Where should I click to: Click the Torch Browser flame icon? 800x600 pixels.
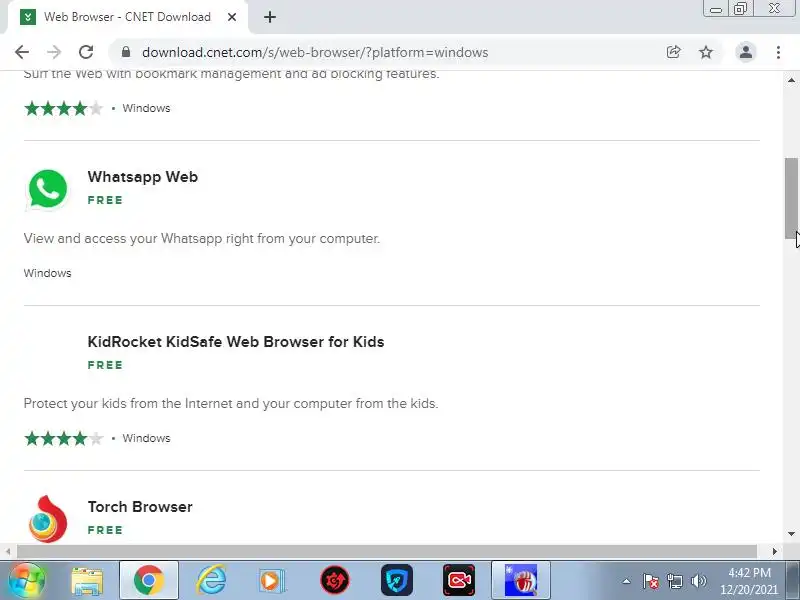tap(47, 518)
